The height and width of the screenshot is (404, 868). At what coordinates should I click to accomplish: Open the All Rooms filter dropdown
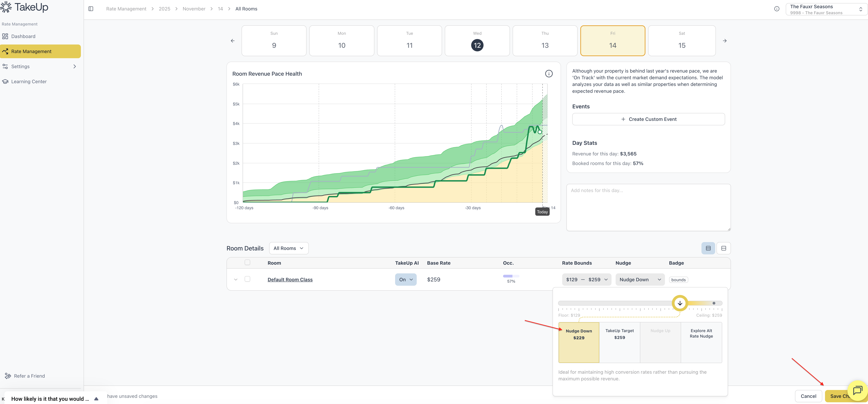[288, 248]
